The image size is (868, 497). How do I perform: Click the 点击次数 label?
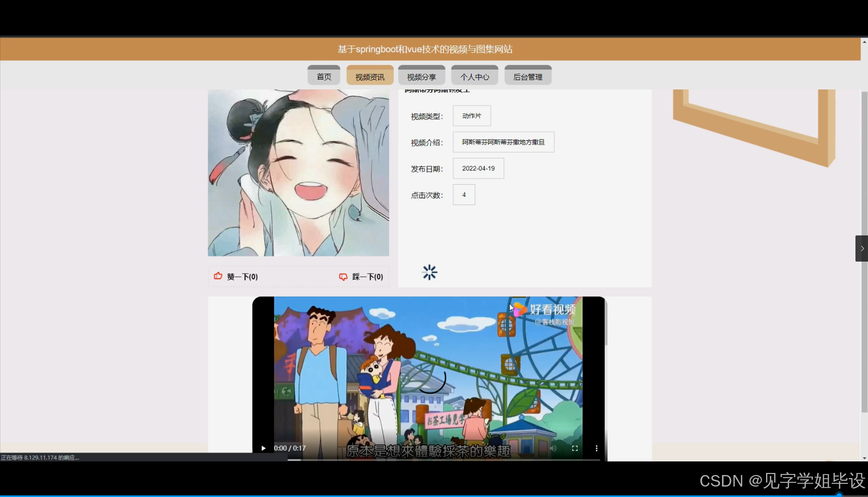click(427, 195)
